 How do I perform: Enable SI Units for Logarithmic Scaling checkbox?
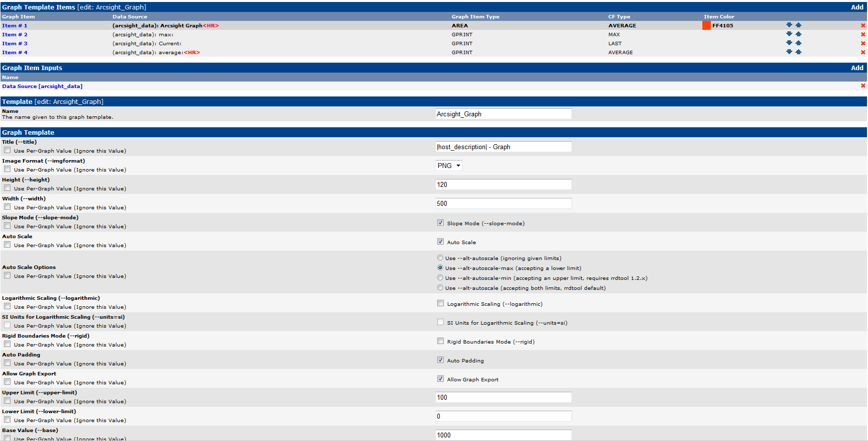point(440,322)
